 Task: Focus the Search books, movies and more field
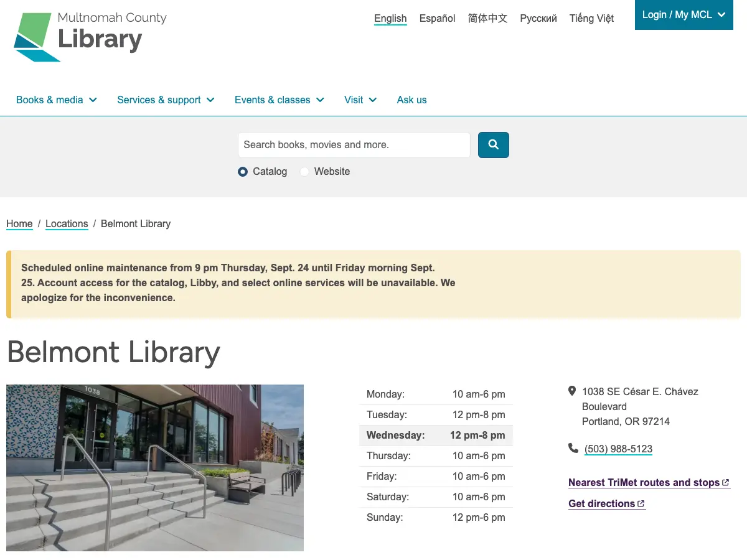pyautogui.click(x=354, y=145)
